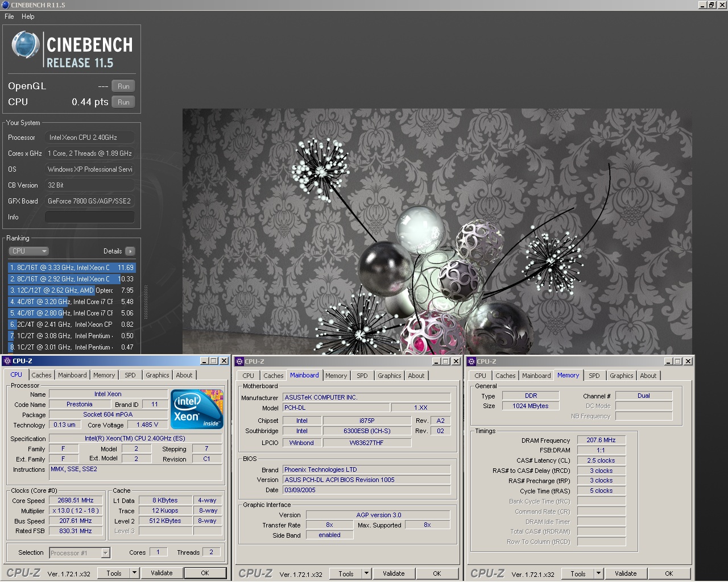Image resolution: width=728 pixels, height=582 pixels.
Task: Click Tools button in Memory CPU-Z
Action: click(578, 573)
